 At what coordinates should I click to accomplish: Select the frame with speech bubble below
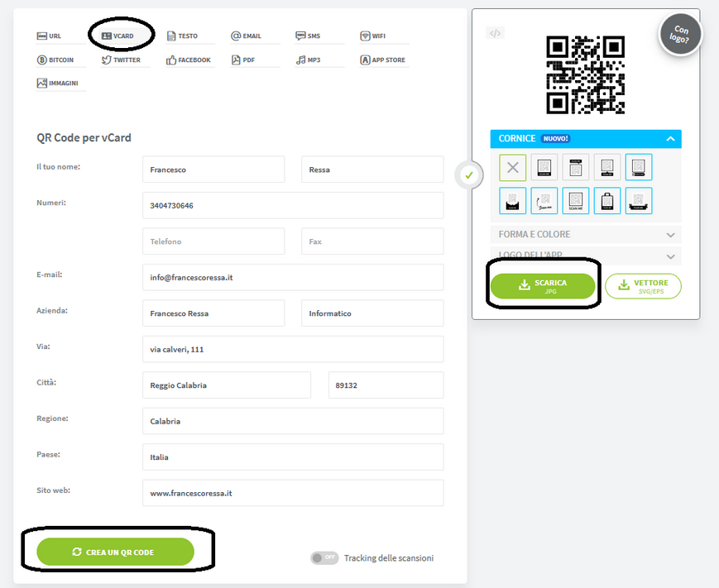pos(607,167)
